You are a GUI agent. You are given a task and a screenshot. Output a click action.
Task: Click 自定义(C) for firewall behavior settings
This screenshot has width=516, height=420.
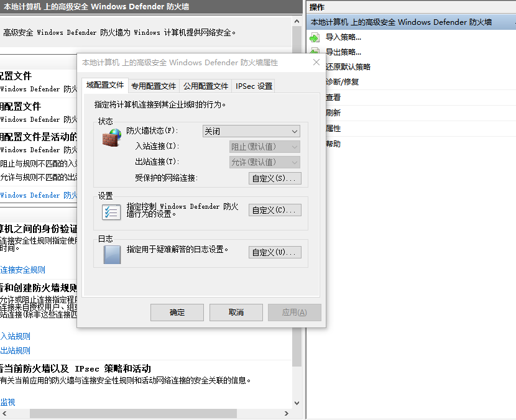pos(275,210)
